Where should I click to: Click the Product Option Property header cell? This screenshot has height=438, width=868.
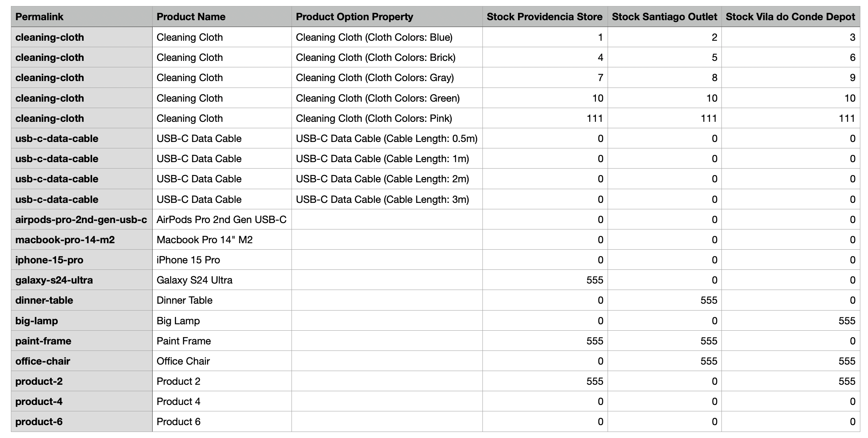387,17
